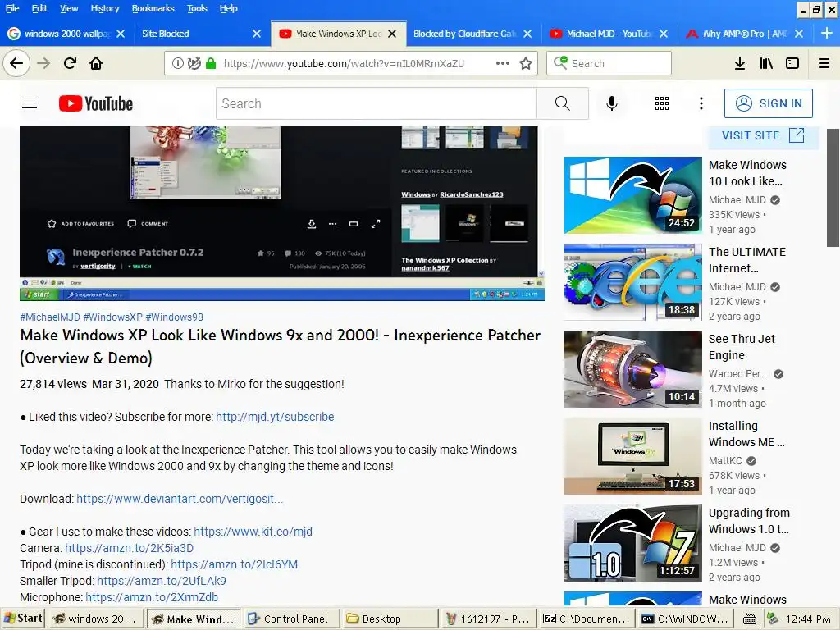Open the 'Installing Windows ME' title link
Viewport: 840px width, 630px height.
point(746,434)
